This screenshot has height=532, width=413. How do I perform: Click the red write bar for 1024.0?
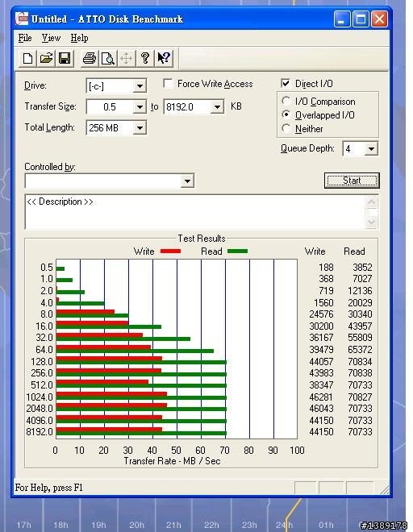click(x=111, y=394)
